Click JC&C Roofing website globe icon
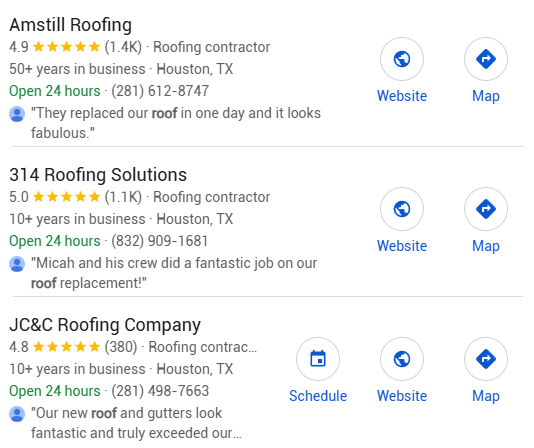Screen dimensions: 534x448 pos(402,359)
